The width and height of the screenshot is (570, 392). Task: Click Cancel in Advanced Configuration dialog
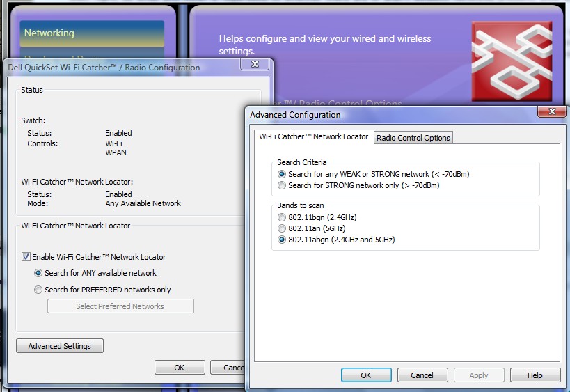(x=422, y=375)
